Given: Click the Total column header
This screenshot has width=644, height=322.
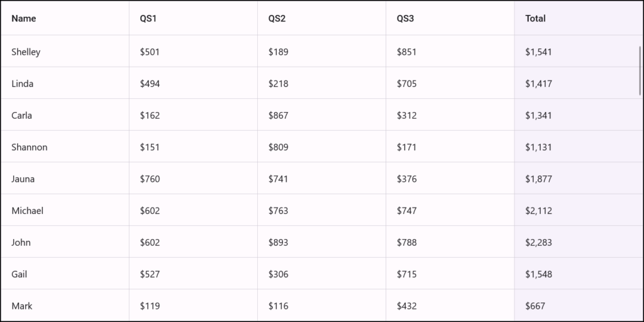Looking at the screenshot, I should point(535,18).
